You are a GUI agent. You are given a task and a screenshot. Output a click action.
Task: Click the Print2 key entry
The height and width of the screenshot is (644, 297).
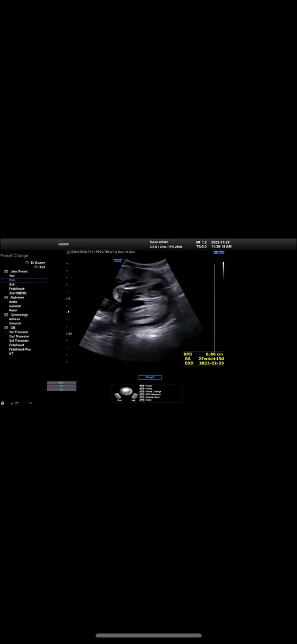tap(146, 389)
